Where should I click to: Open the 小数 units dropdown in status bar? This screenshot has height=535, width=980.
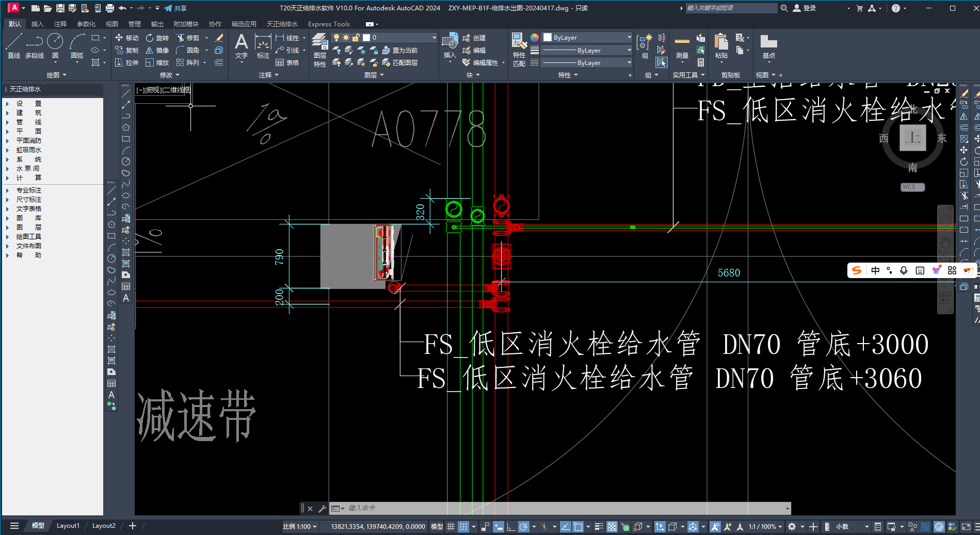(x=853, y=527)
